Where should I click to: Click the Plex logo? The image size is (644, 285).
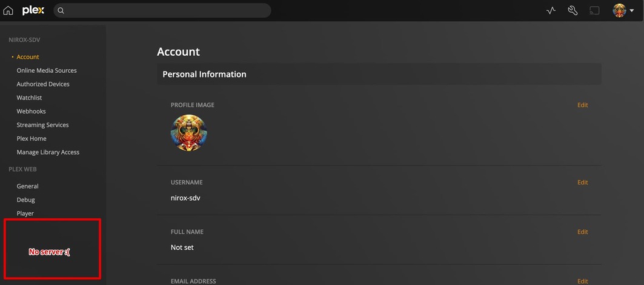click(33, 10)
